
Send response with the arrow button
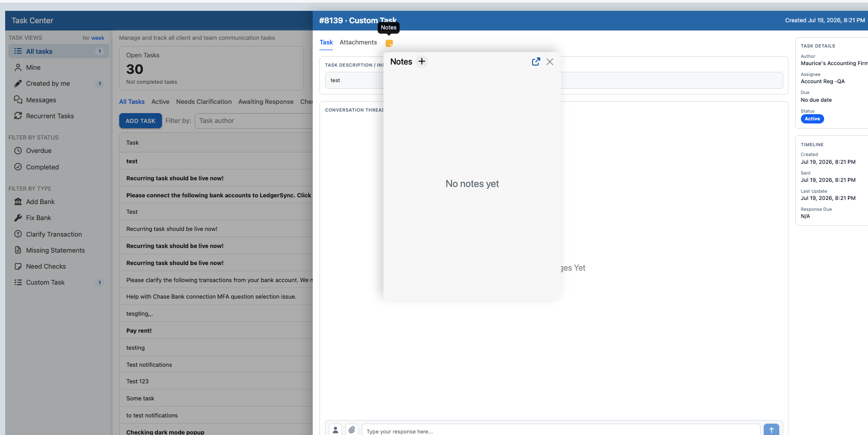771,430
